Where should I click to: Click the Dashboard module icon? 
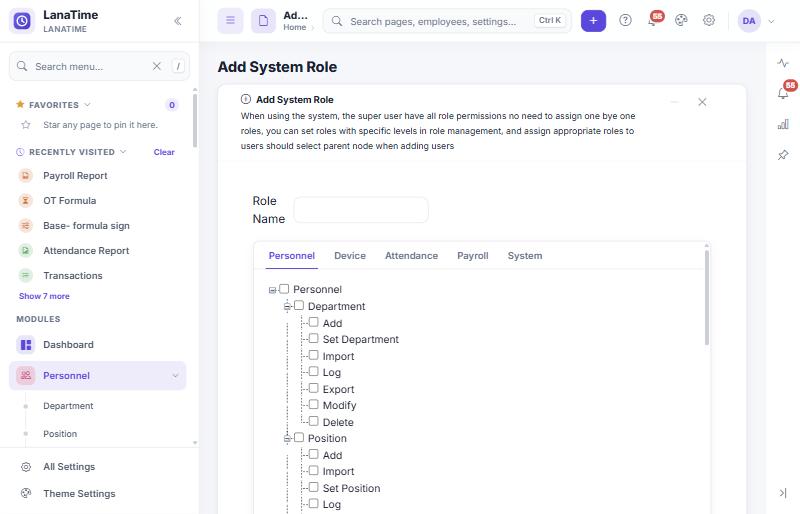point(26,345)
